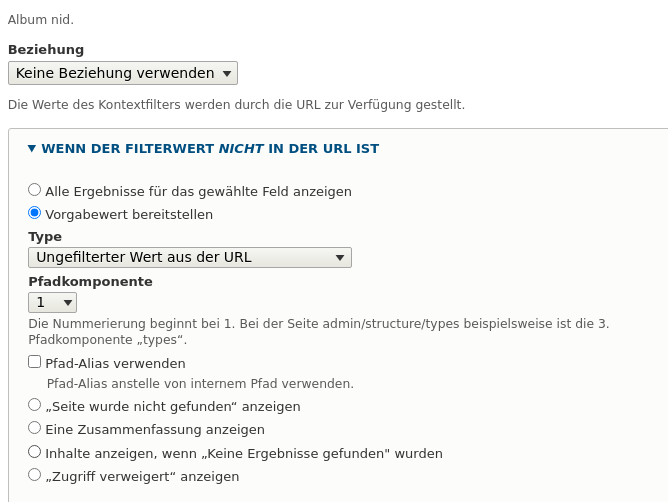Screen dimensions: 668x502
Task: Open the Beziehung dropdown
Action: [122, 73]
